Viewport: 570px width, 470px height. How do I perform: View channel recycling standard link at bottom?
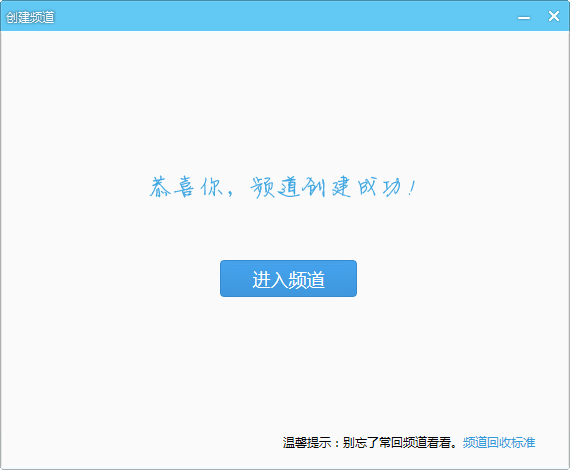tap(499, 442)
